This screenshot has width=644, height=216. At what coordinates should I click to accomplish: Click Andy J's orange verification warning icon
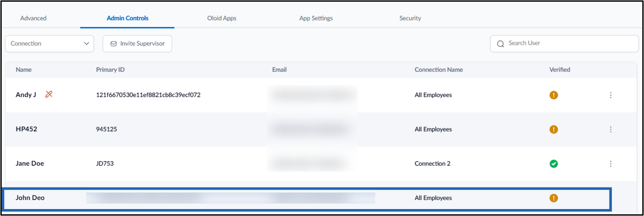[553, 95]
